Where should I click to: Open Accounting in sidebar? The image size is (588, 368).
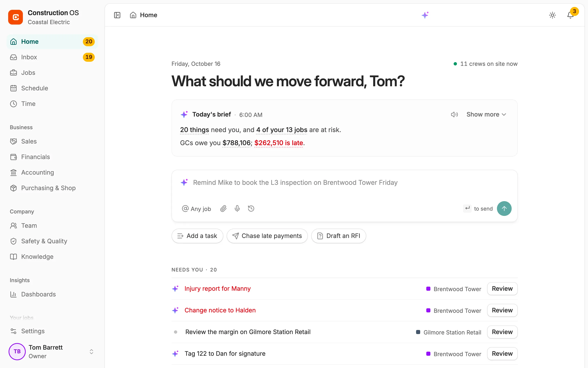52,173
